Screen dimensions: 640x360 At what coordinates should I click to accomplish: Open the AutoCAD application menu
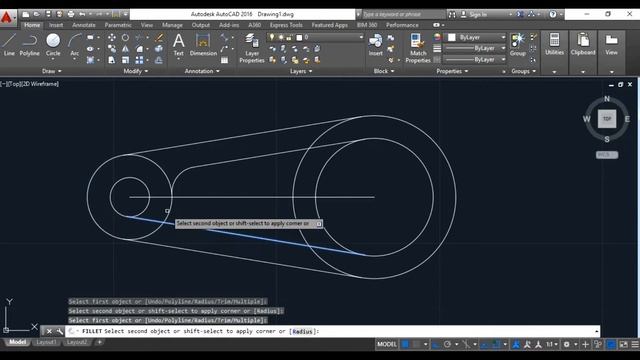coord(7,18)
